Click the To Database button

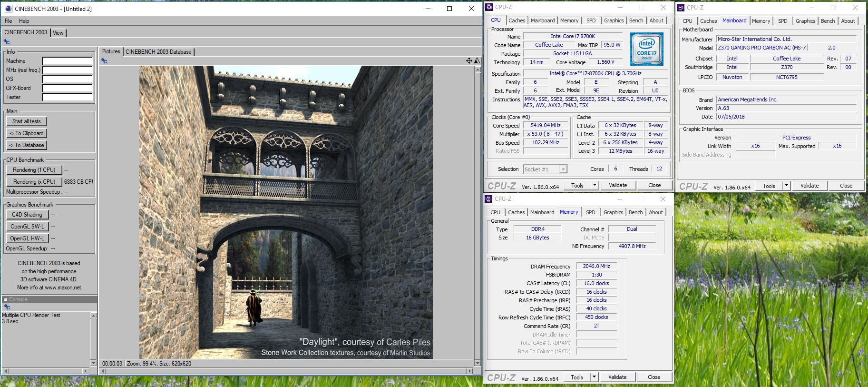coord(27,145)
